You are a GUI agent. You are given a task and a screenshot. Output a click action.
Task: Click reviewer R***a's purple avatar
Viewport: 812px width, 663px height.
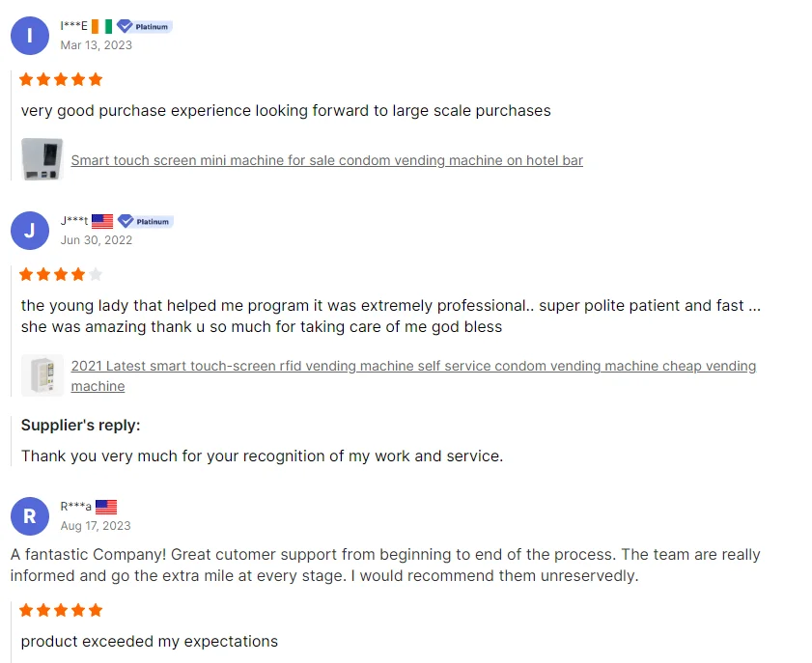click(x=29, y=516)
